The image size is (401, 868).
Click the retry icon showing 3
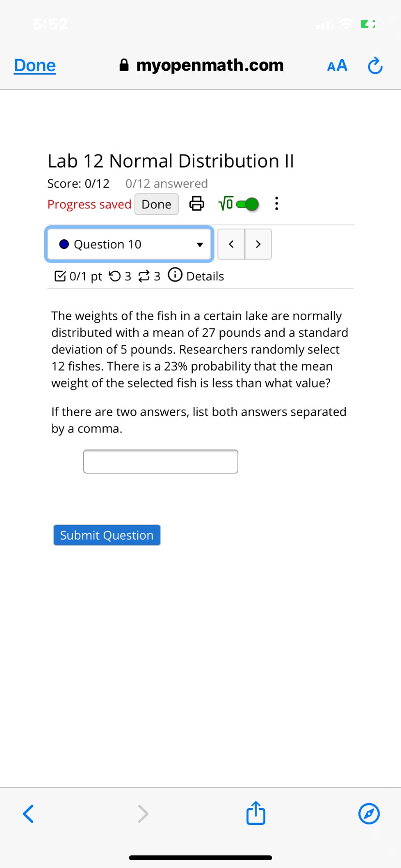tap(145, 275)
